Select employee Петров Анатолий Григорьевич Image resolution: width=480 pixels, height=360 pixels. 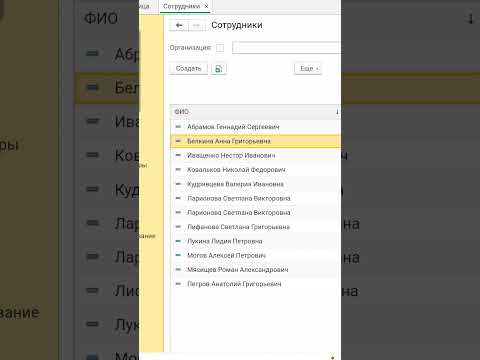click(256, 284)
